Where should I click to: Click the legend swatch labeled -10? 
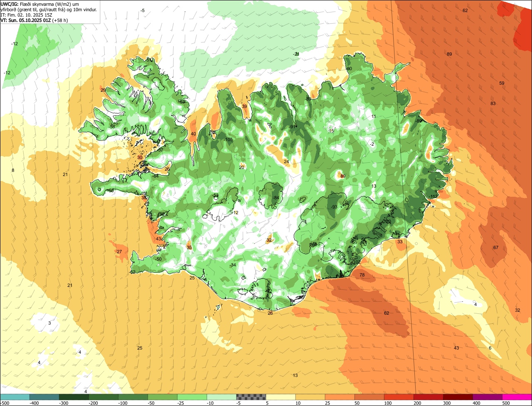(x=222, y=397)
